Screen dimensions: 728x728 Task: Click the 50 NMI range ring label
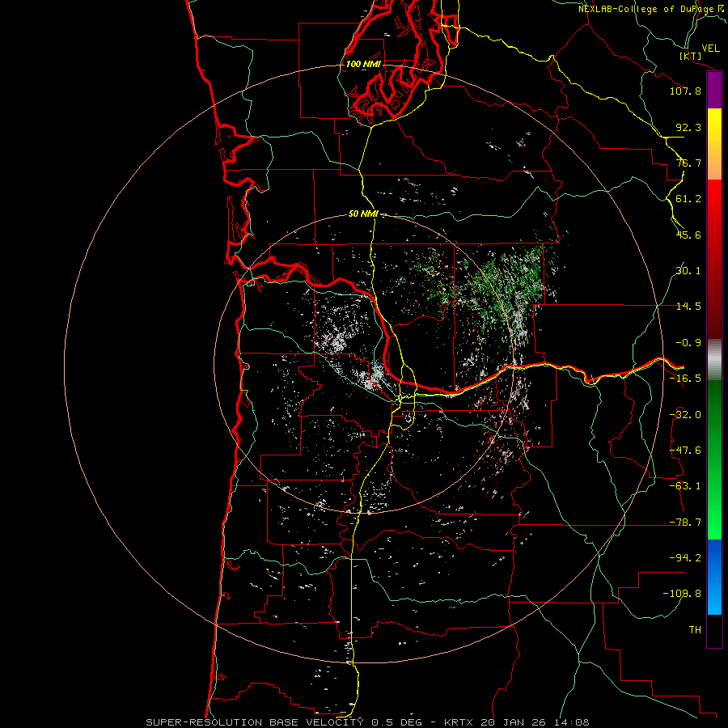[363, 214]
